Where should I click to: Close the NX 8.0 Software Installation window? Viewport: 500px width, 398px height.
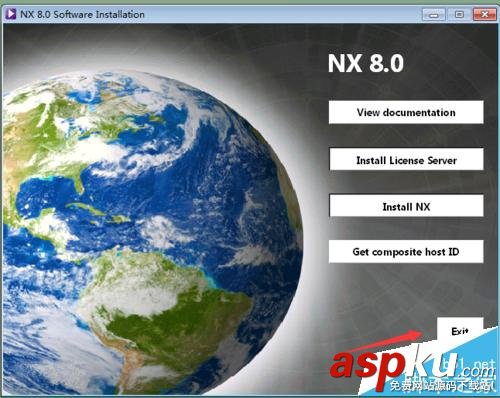[x=485, y=14]
